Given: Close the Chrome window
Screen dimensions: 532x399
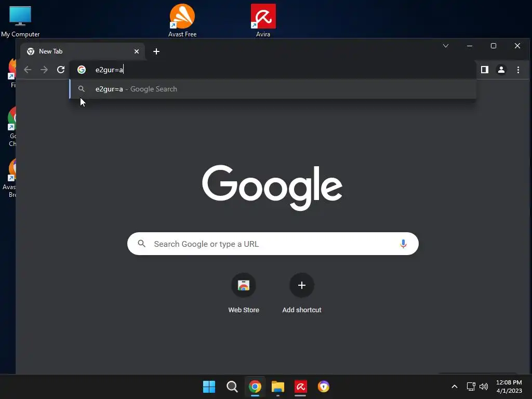Looking at the screenshot, I should click(x=517, y=46).
